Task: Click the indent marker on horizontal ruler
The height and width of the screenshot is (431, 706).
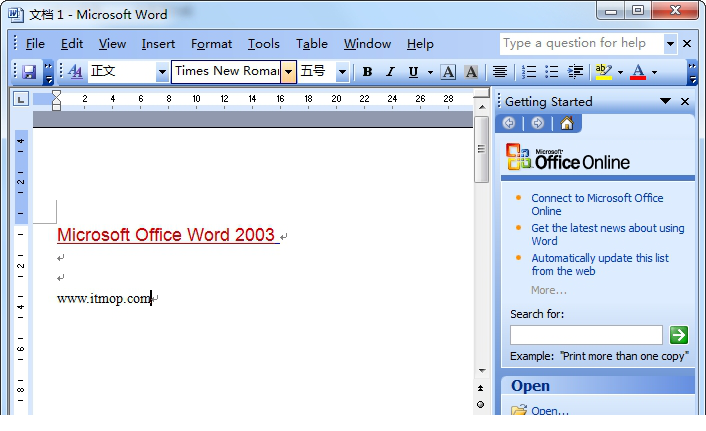Action: 56,100
